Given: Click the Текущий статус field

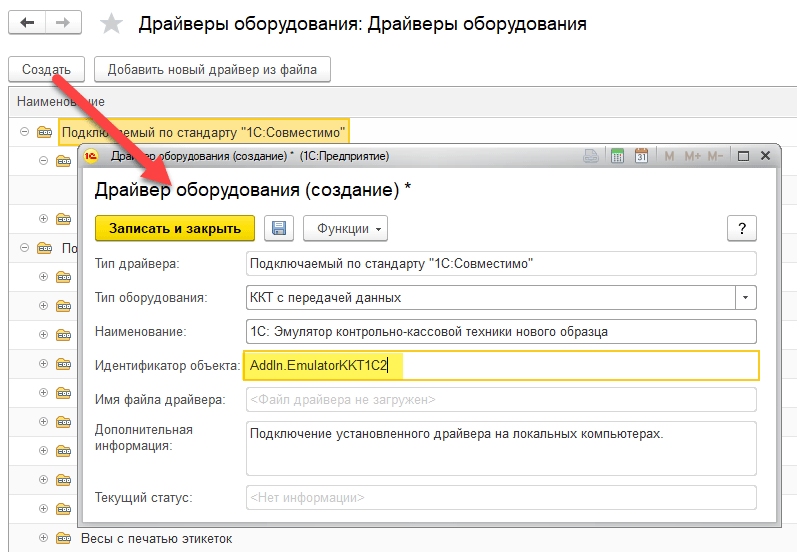Looking at the screenshot, I should (501, 498).
